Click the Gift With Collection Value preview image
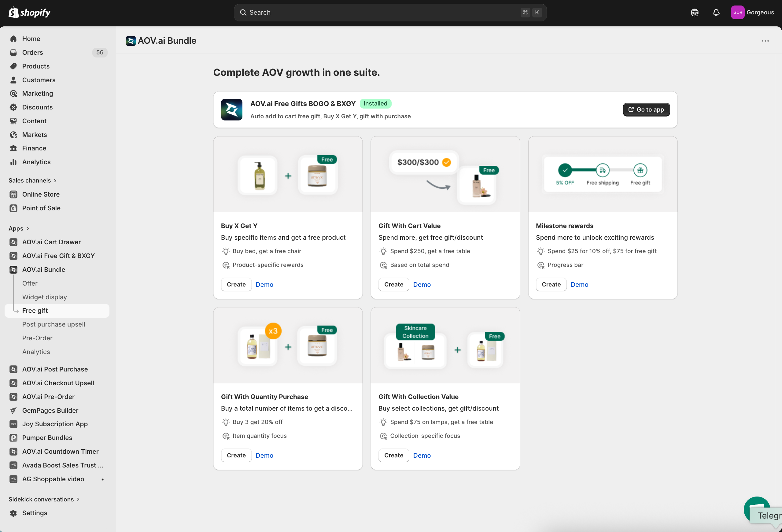Viewport: 782px width, 532px height. coord(445,345)
